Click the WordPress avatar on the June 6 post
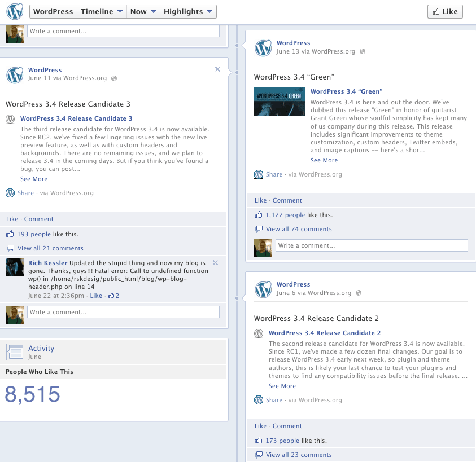Viewport: 476px width, 462px height. click(263, 290)
